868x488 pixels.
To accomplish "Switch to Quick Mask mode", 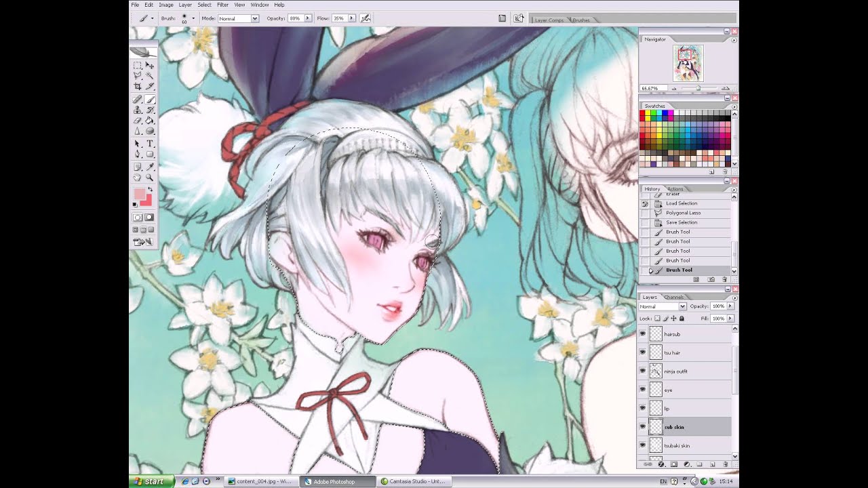I will pyautogui.click(x=149, y=218).
